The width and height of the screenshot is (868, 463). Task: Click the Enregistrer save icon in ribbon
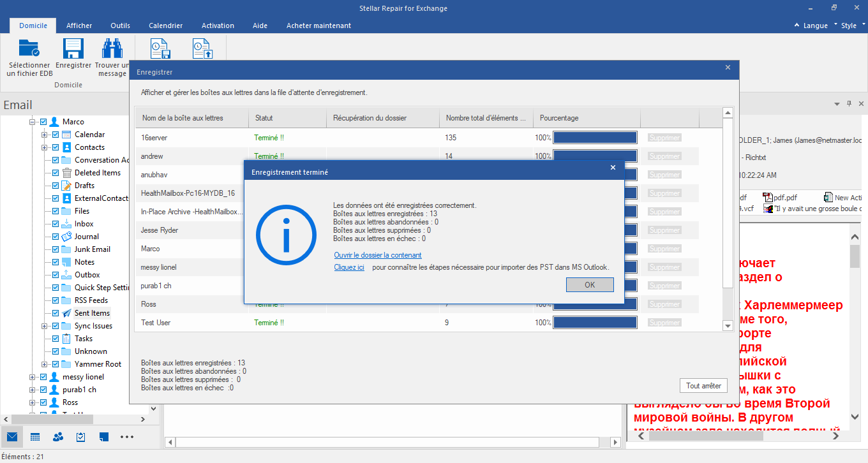click(x=73, y=48)
